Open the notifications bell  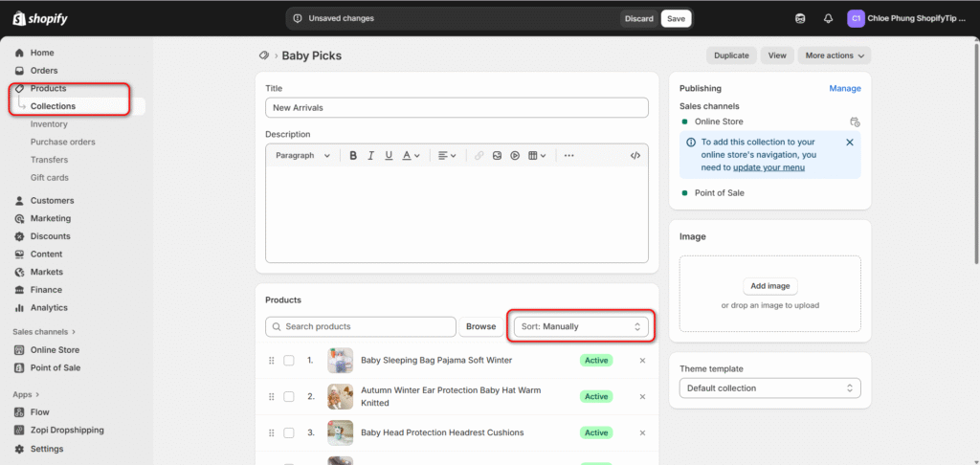pos(828,18)
